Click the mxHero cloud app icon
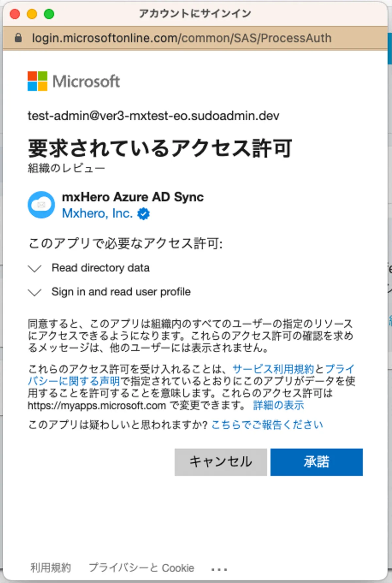Viewport: 392px width, 583px height. point(41,205)
